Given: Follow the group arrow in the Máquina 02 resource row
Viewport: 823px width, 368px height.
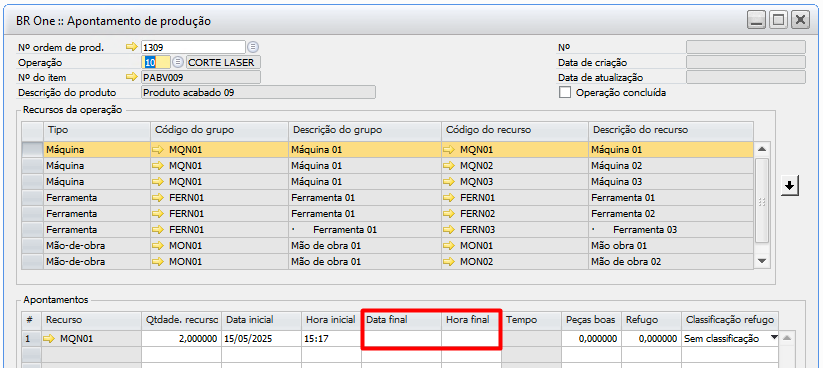Looking at the screenshot, I should [159, 166].
